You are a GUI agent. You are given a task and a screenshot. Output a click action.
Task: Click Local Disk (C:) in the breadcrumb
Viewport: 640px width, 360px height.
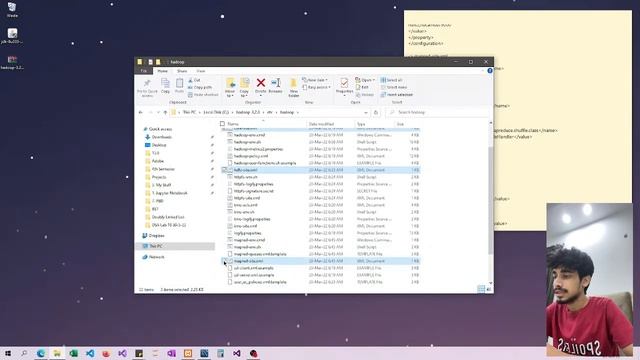tap(216, 112)
